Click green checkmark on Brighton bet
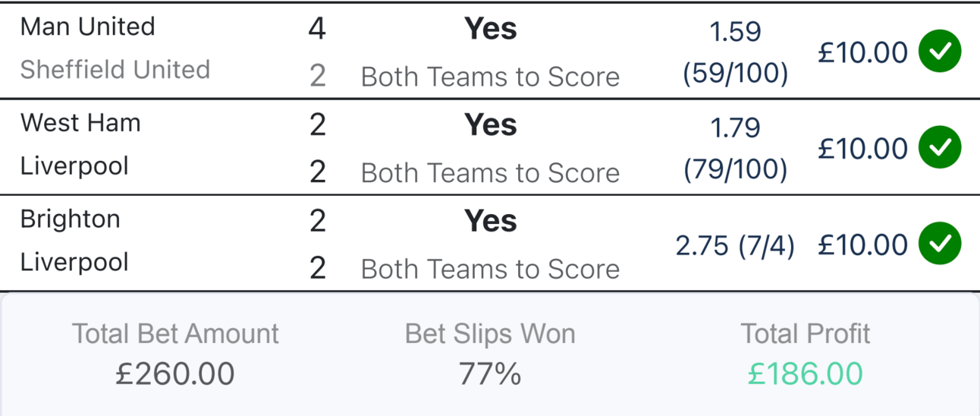The image size is (980, 416). [940, 244]
